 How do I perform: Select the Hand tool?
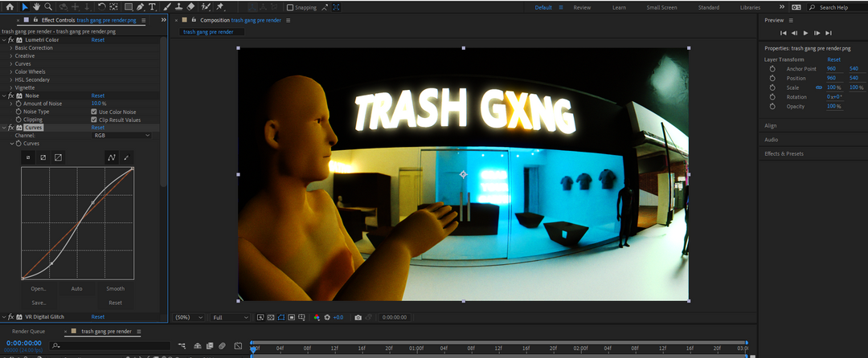pos(36,7)
